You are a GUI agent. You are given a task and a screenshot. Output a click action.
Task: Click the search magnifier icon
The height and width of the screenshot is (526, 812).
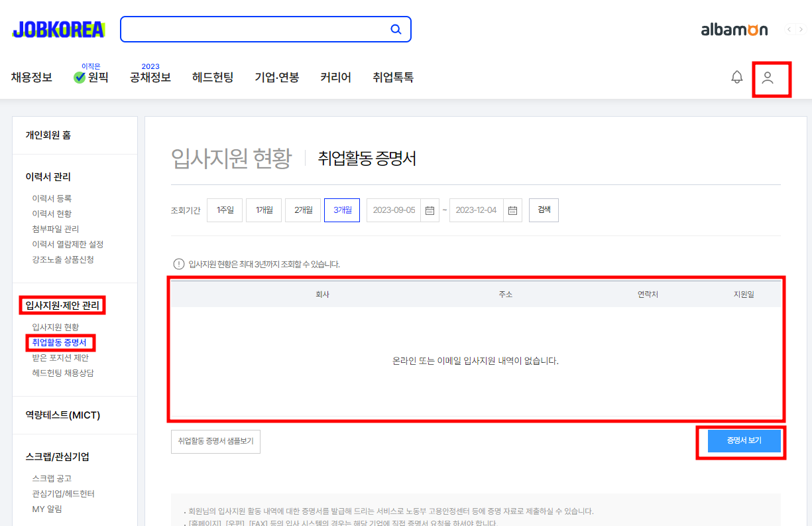[396, 29]
